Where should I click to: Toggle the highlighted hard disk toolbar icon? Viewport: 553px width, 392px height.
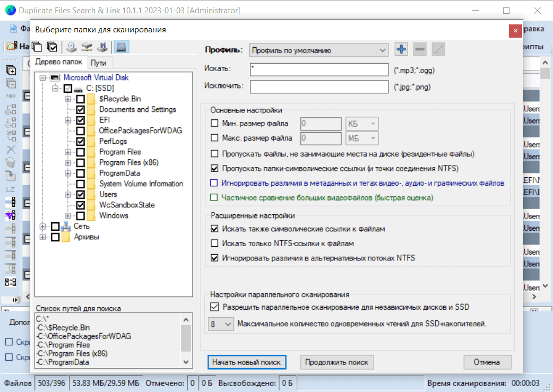coord(122,47)
